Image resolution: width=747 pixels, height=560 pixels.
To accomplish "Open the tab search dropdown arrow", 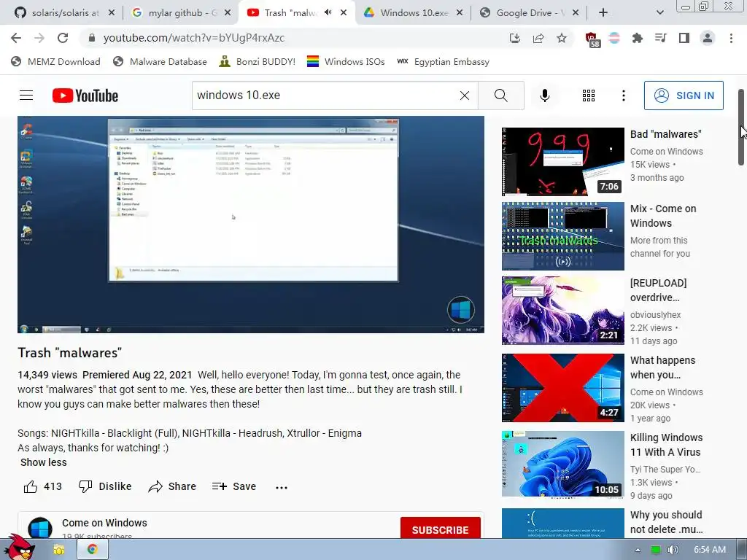I will coord(659,13).
